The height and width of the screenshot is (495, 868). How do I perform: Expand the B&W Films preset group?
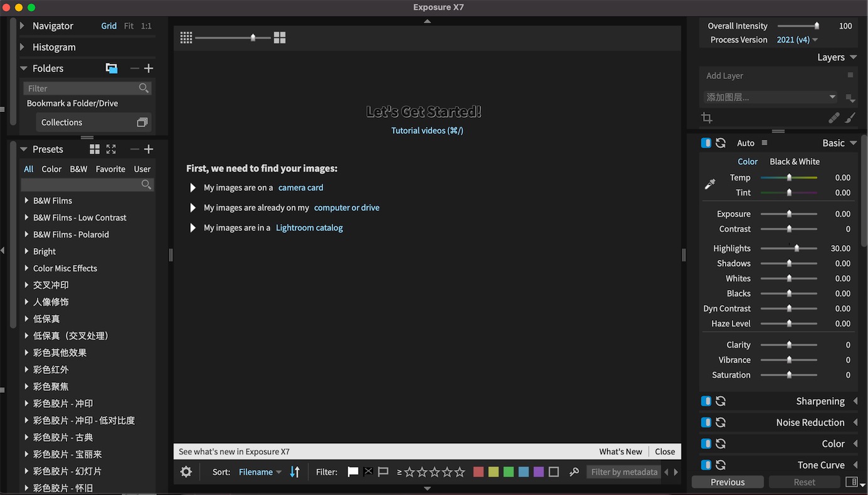[26, 201]
